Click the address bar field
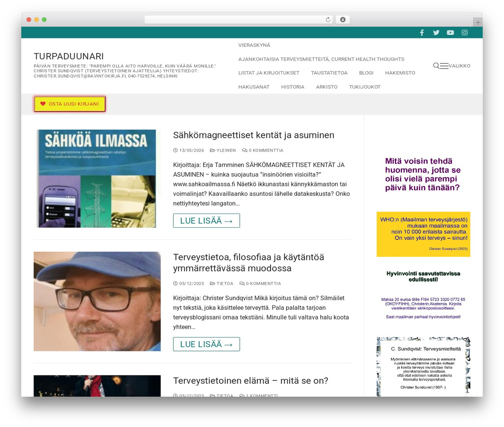The height and width of the screenshot is (427, 504). 238,20
